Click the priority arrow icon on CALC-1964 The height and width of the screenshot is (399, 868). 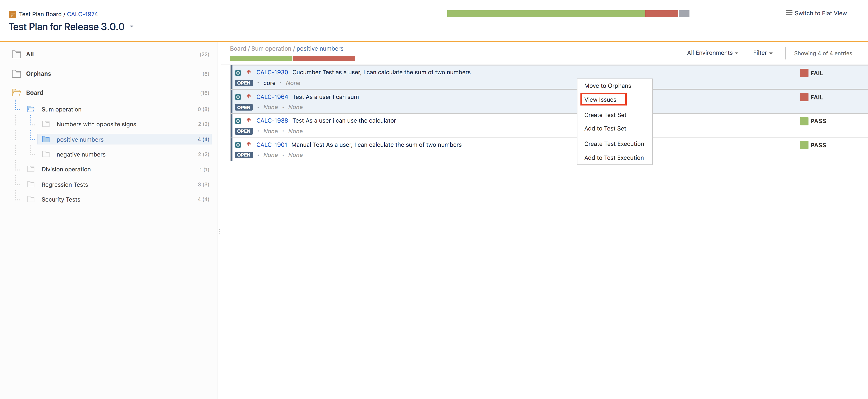249,96
